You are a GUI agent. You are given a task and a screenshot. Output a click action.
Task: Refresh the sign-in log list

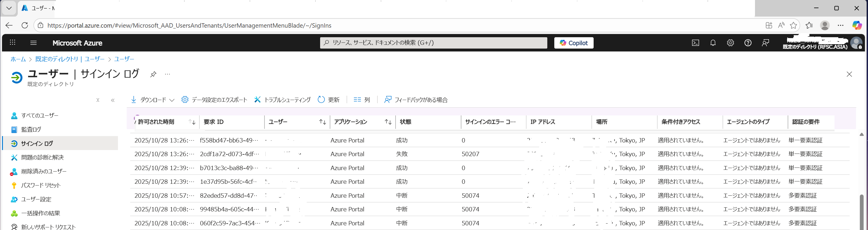[x=329, y=100]
